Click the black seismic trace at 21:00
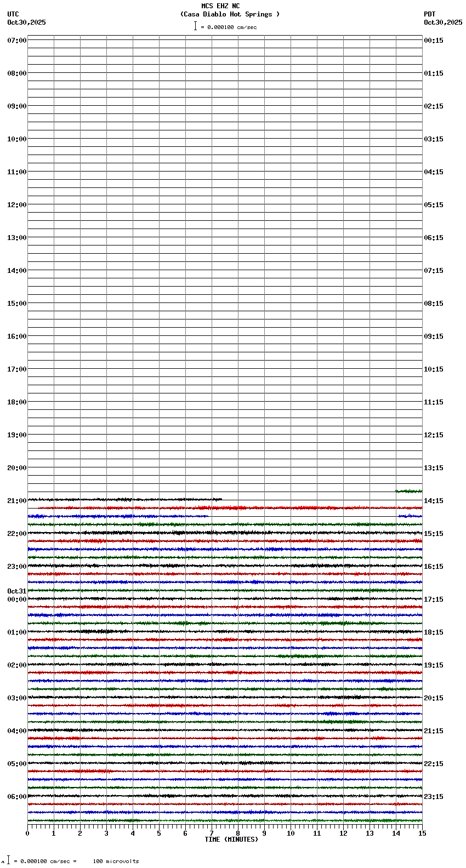 pos(124,499)
